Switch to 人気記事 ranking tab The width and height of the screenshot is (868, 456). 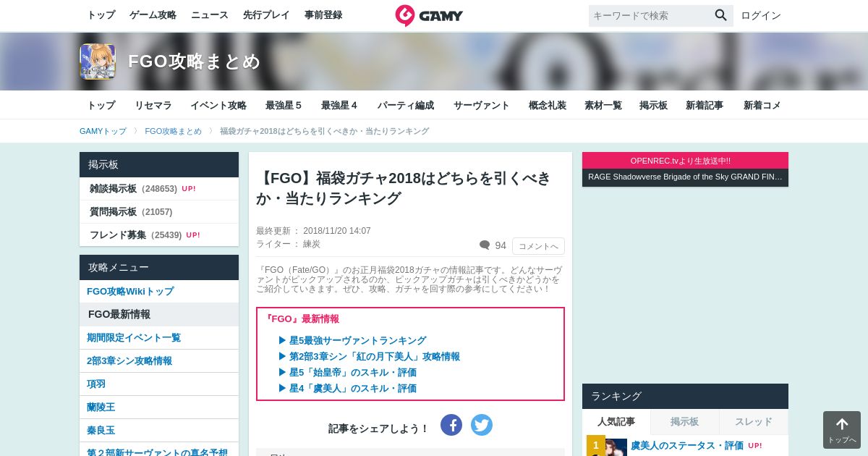click(x=616, y=421)
